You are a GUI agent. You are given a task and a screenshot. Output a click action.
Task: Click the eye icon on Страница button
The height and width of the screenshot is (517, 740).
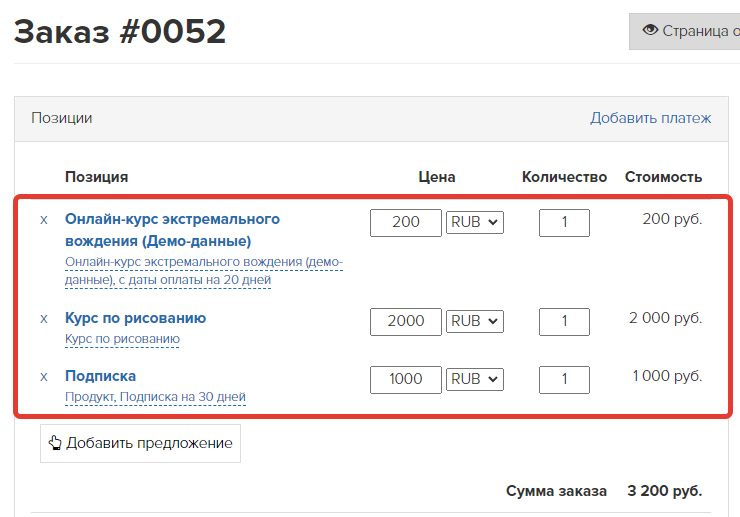click(650, 30)
